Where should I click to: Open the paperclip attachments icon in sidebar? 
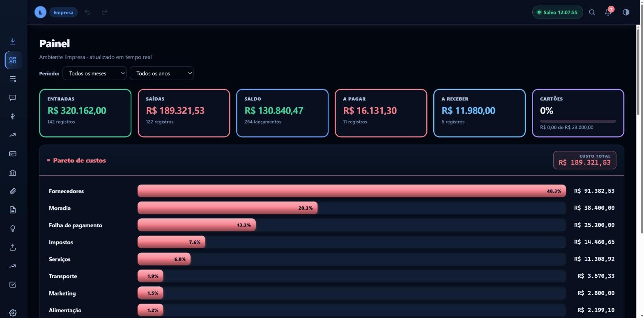pos(13,191)
